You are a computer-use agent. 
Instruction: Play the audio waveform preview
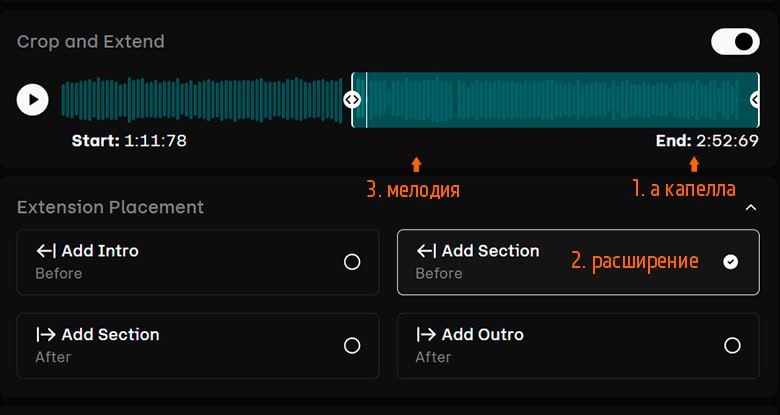[32, 100]
